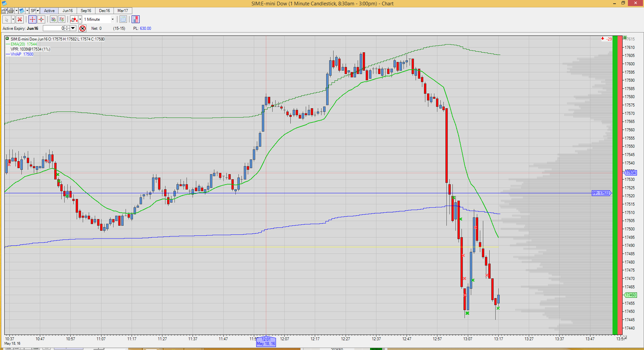
Task: Click the green status dot beside SIM:E-mini Dow
Action: click(7, 39)
